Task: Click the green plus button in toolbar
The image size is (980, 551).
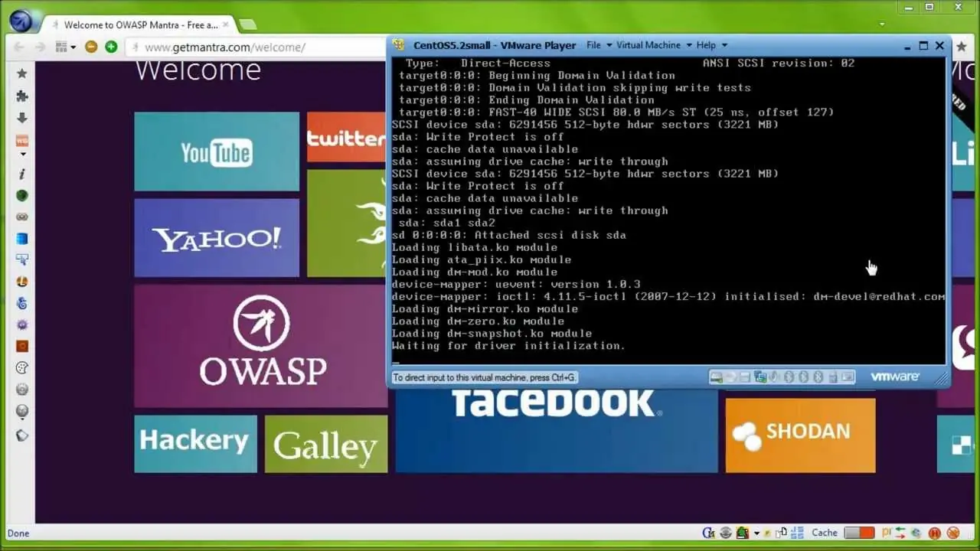Action: coord(111,47)
